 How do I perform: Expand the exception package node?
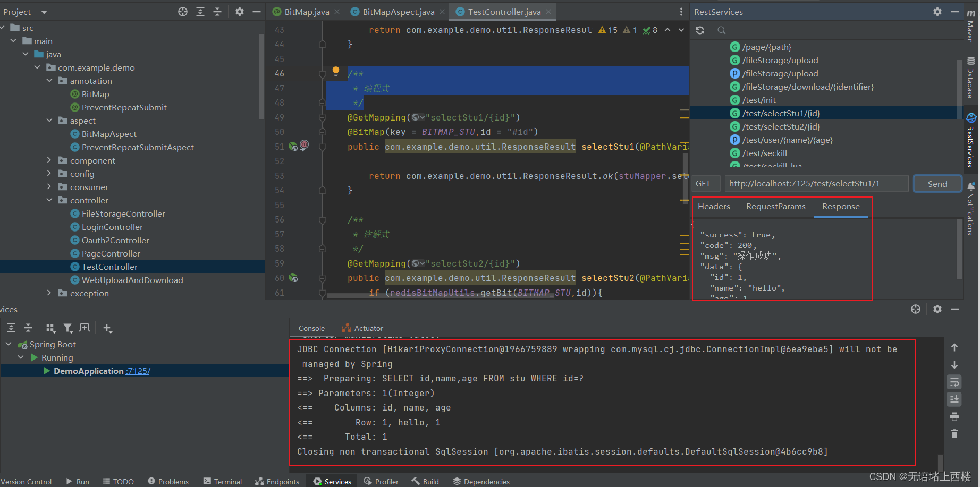point(49,293)
